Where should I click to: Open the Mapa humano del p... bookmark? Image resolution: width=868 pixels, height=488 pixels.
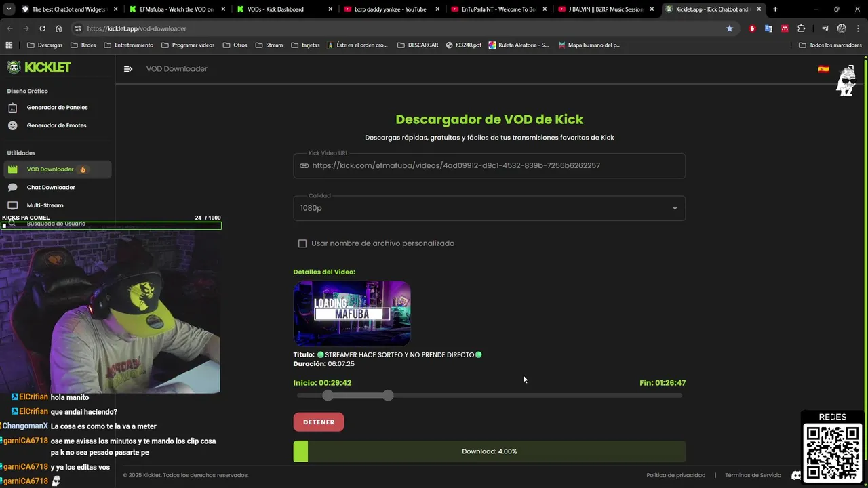[589, 45]
